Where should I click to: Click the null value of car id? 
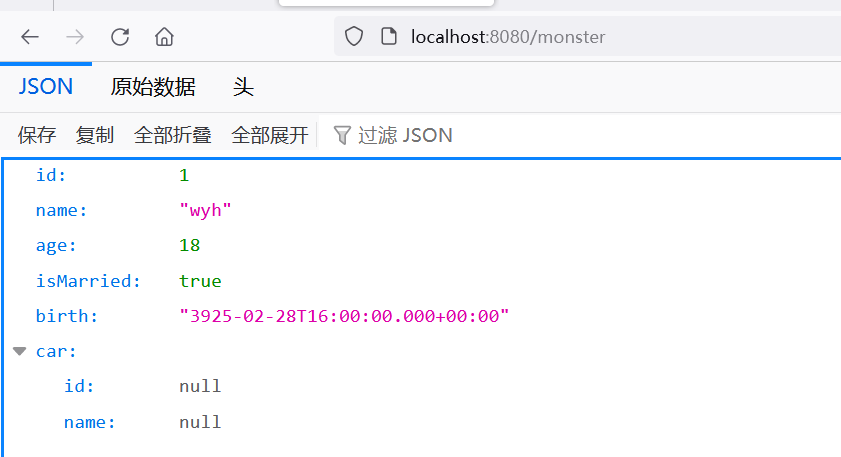[x=200, y=386]
